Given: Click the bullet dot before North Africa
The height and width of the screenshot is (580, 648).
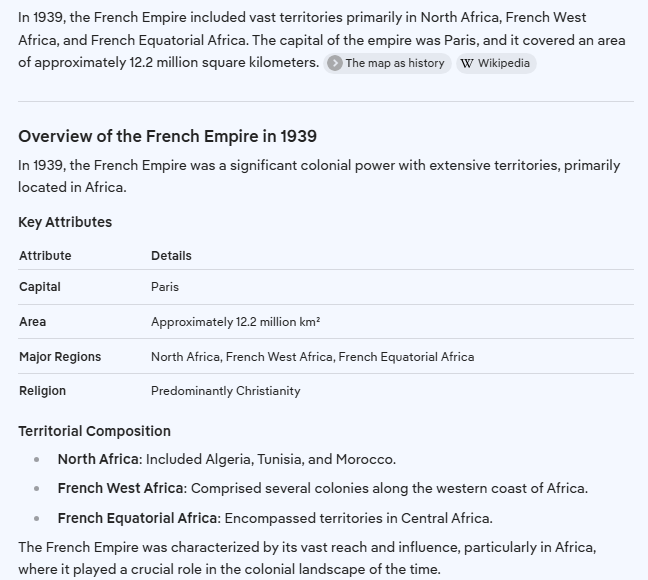Looking at the screenshot, I should pyautogui.click(x=37, y=459).
